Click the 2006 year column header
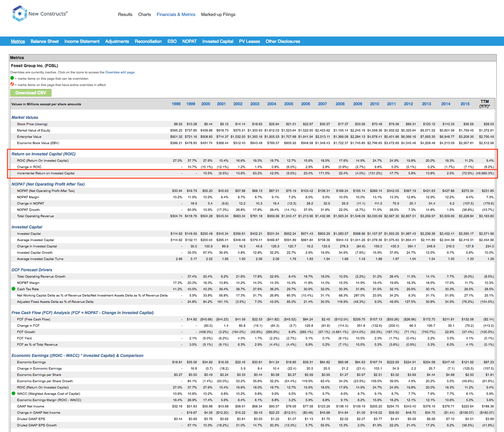This screenshot has width=504, height=432. click(x=306, y=104)
